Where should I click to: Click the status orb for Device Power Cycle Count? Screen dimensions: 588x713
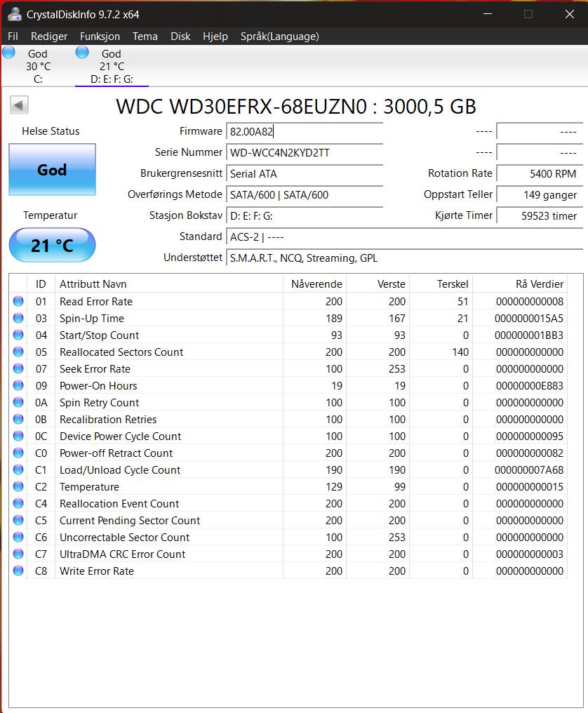click(x=18, y=436)
